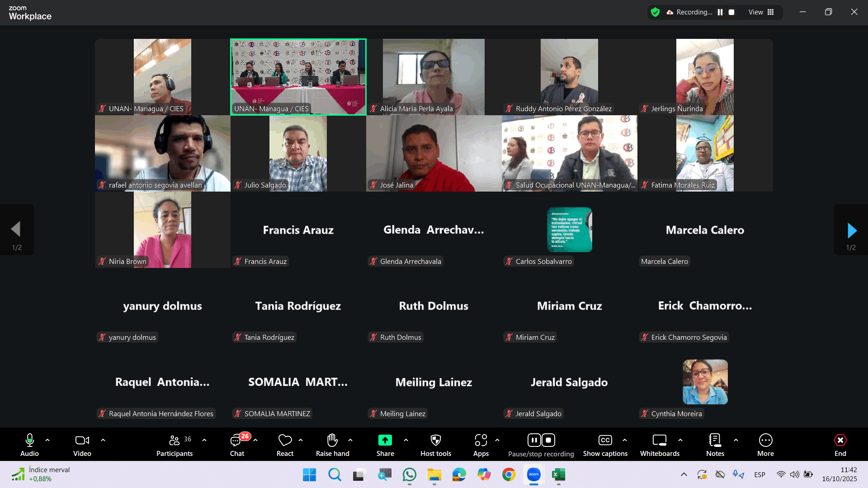Viewport: 868px width, 488px height.
Task: Open Host tools shield icon
Action: [x=435, y=440]
